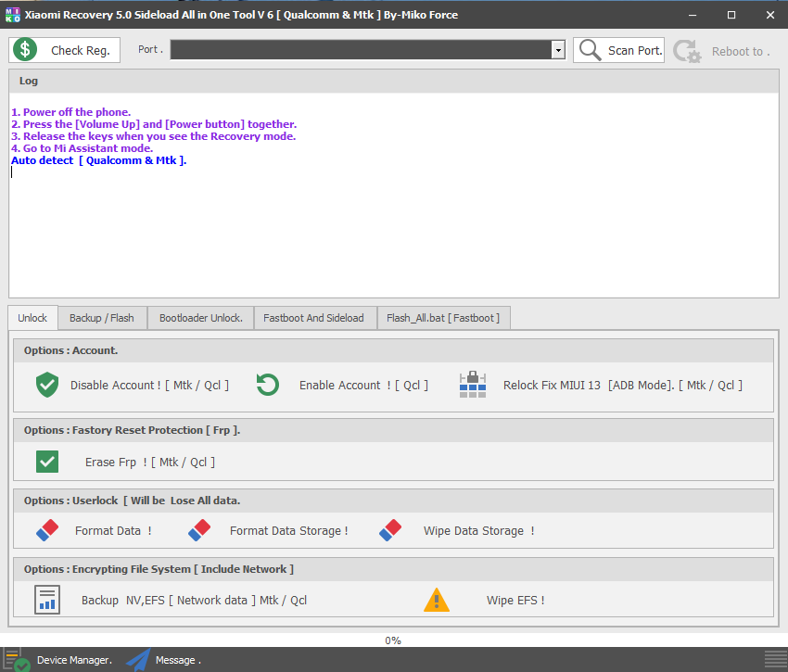The height and width of the screenshot is (672, 788).
Task: Select the Port combo box field
Action: click(x=367, y=50)
